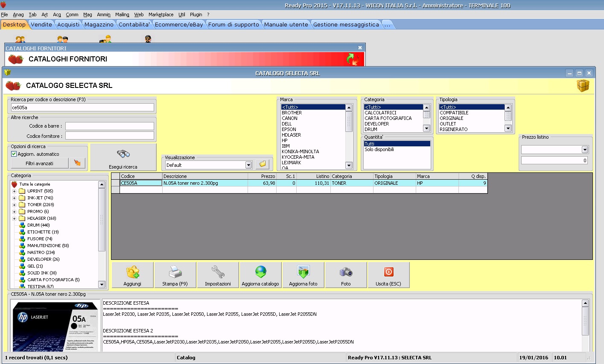Select the DEVELOPER (26) tree item
The image size is (604, 364).
point(44,259)
